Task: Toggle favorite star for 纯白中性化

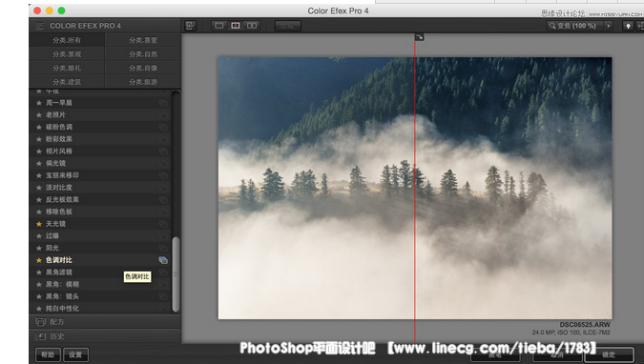Action: 39,309
